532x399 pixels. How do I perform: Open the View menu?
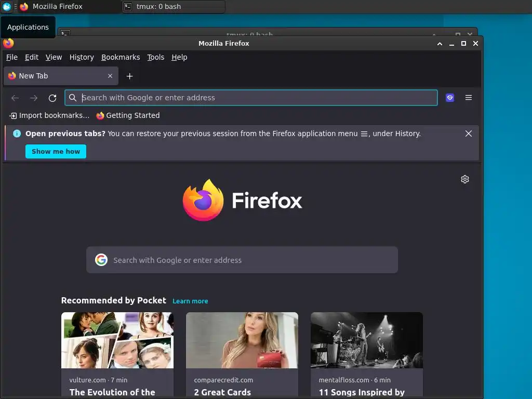[54, 57]
